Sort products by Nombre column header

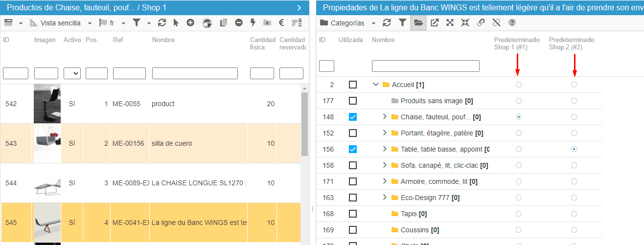click(x=163, y=40)
